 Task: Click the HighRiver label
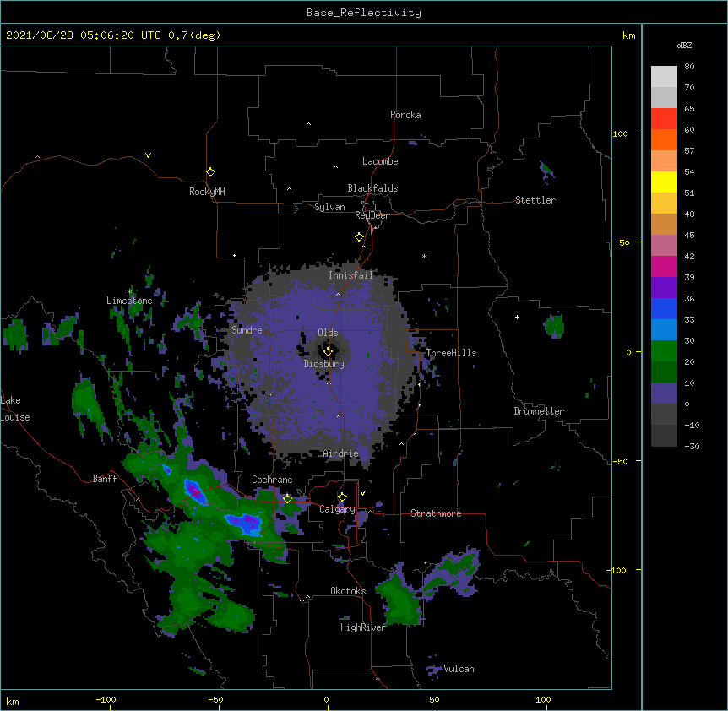click(363, 627)
